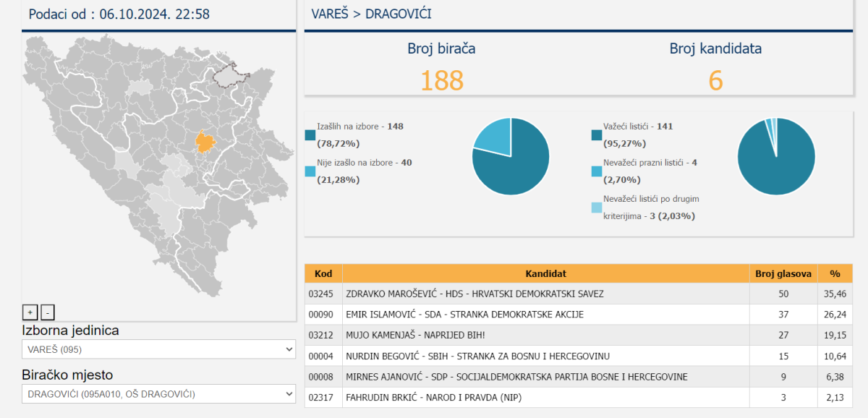The width and height of the screenshot is (868, 418).
Task: Open the Izborna jedinica dropdown showing VAREŠ (095)
Action: point(158,349)
